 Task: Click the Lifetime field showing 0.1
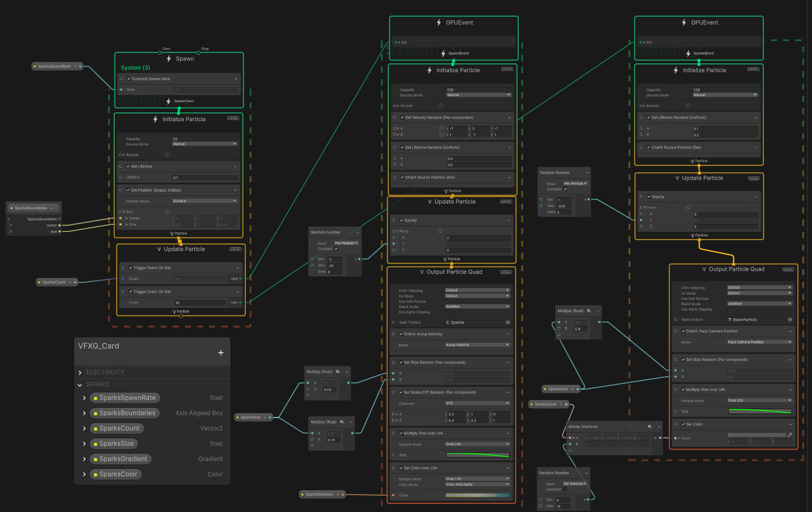204,177
